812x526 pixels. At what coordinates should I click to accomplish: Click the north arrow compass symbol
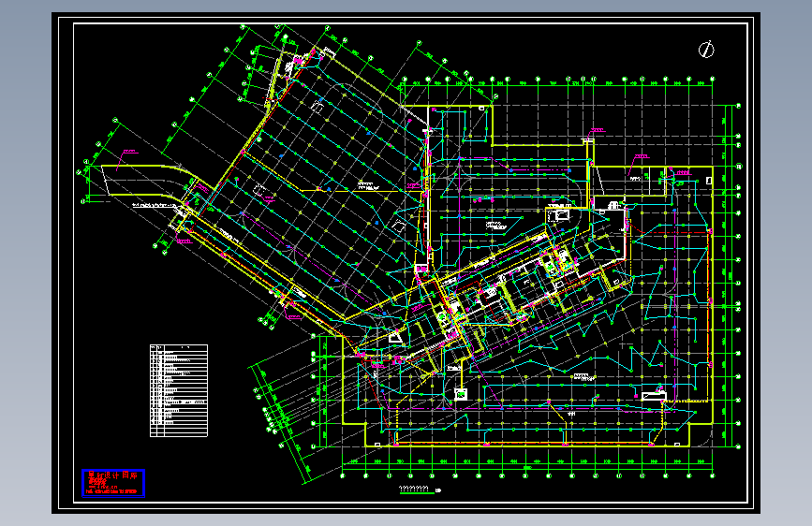click(706, 50)
